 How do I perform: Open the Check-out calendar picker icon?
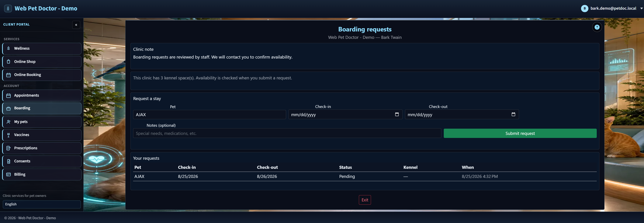(x=513, y=114)
